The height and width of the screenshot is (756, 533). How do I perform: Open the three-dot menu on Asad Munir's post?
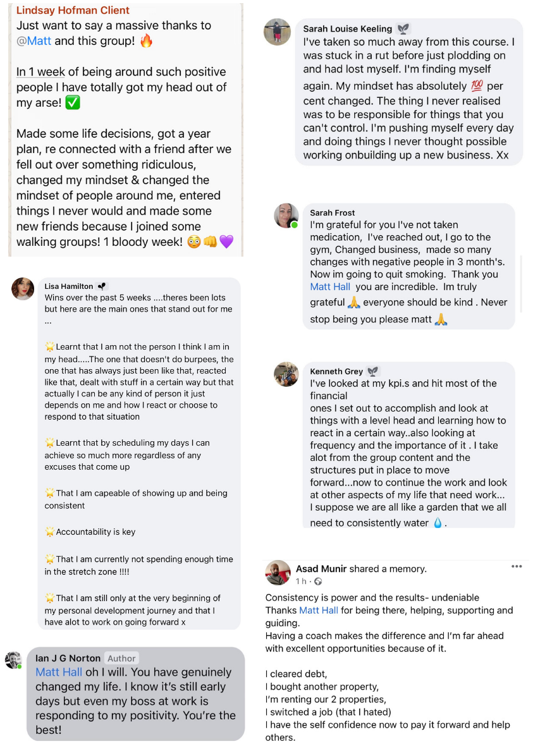[x=517, y=566]
